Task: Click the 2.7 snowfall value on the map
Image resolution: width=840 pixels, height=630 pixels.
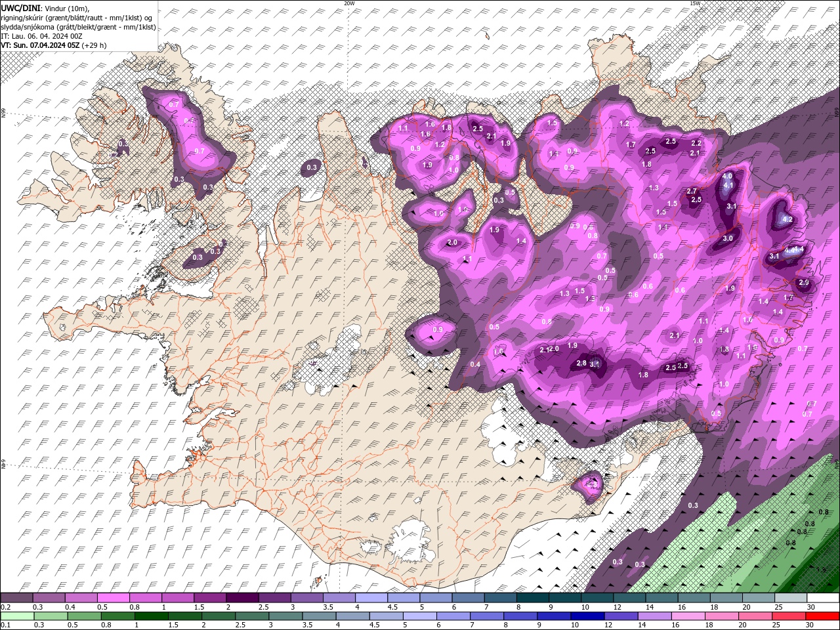Action: (692, 192)
